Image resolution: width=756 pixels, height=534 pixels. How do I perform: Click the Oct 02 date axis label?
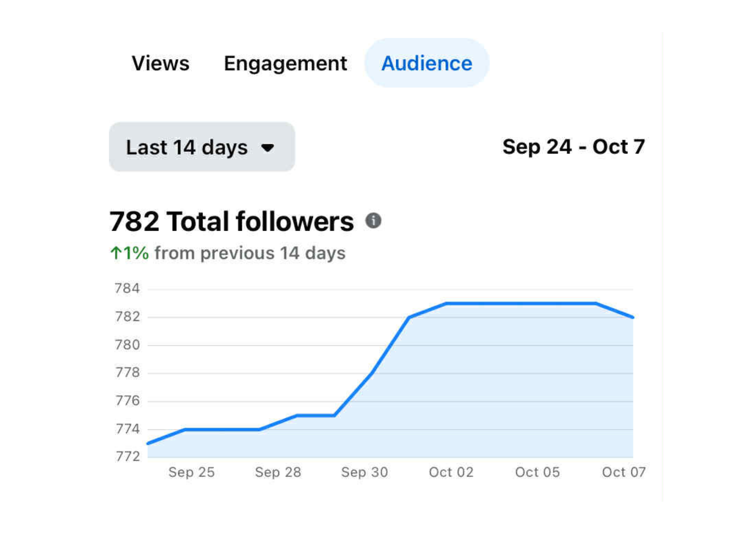[451, 472]
